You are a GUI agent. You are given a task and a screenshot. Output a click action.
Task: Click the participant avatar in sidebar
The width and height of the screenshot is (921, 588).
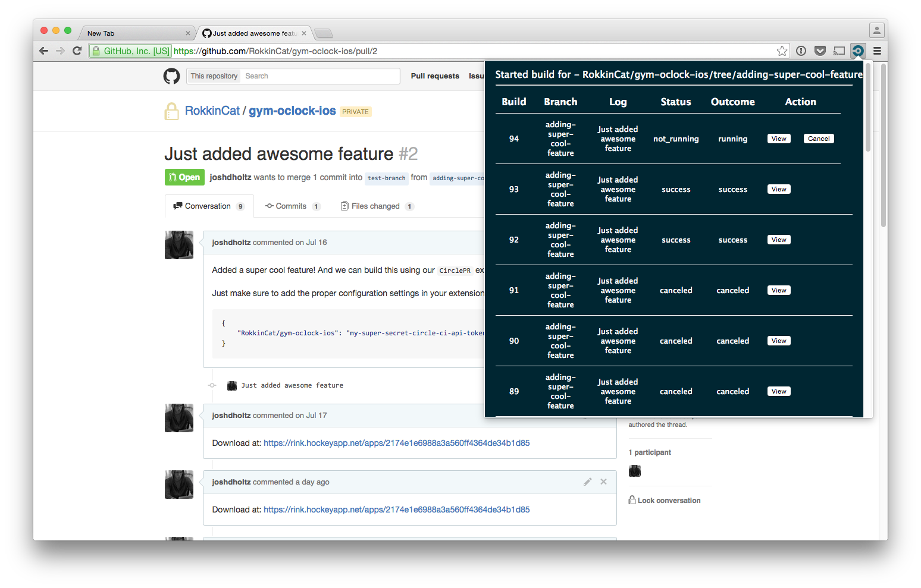tap(635, 471)
